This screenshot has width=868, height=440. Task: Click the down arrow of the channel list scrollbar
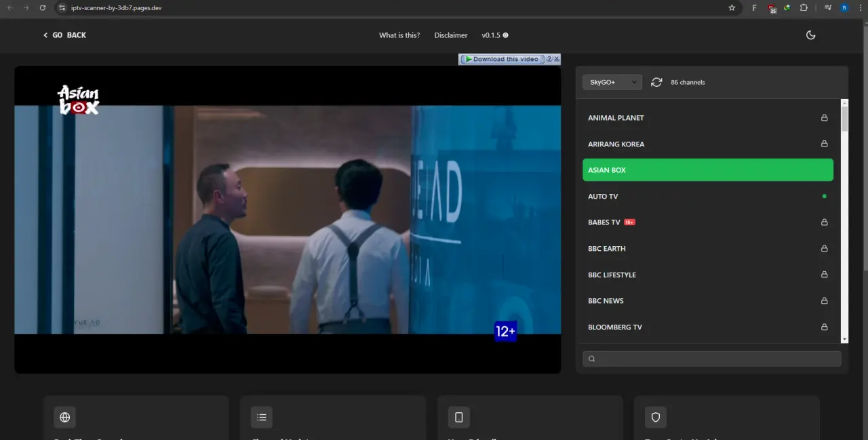coord(844,339)
